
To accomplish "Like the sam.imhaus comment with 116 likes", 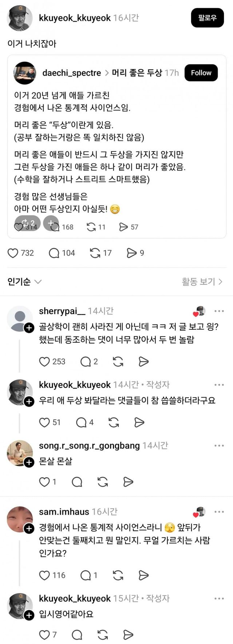I will click(x=44, y=575).
